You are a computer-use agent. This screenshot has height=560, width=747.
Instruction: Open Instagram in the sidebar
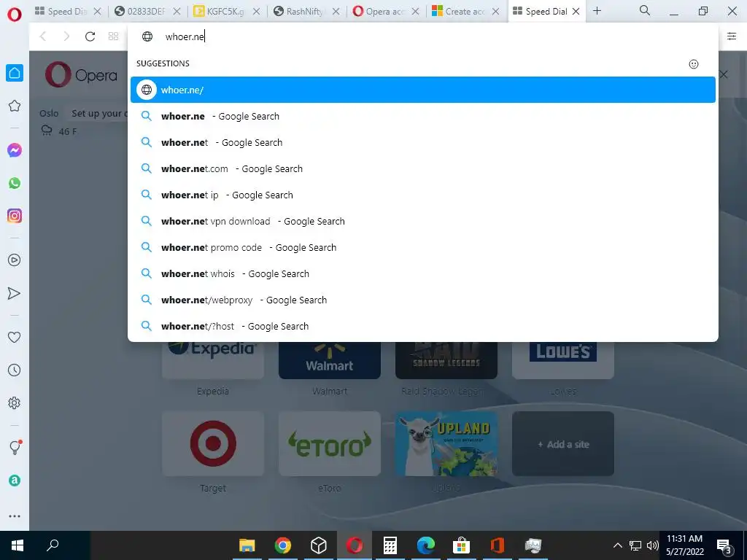point(15,216)
